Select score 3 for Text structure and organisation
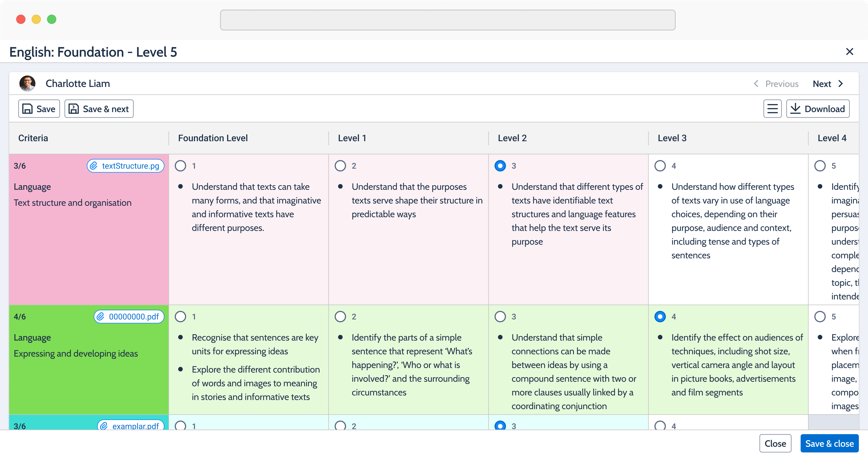868x457 pixels. [x=500, y=166]
